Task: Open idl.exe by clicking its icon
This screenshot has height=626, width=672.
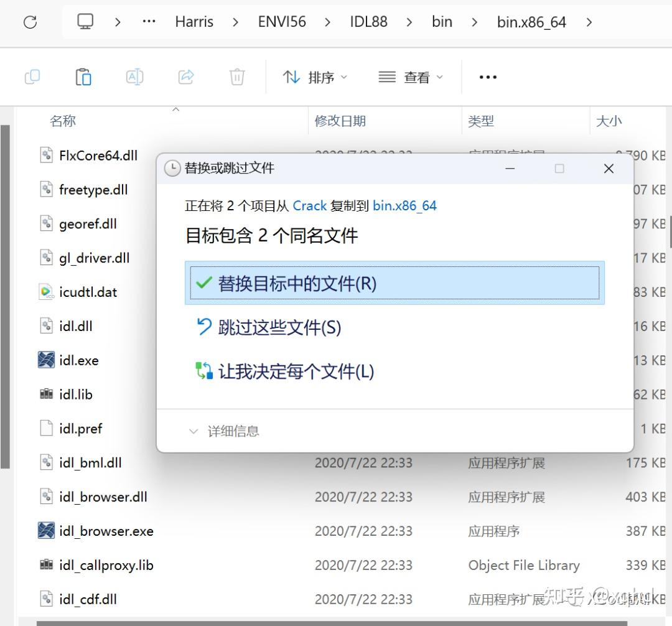Action: pyautogui.click(x=46, y=360)
